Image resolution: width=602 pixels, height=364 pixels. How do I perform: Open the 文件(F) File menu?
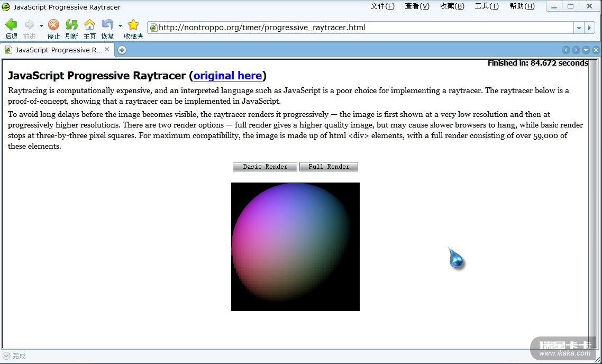coord(382,6)
